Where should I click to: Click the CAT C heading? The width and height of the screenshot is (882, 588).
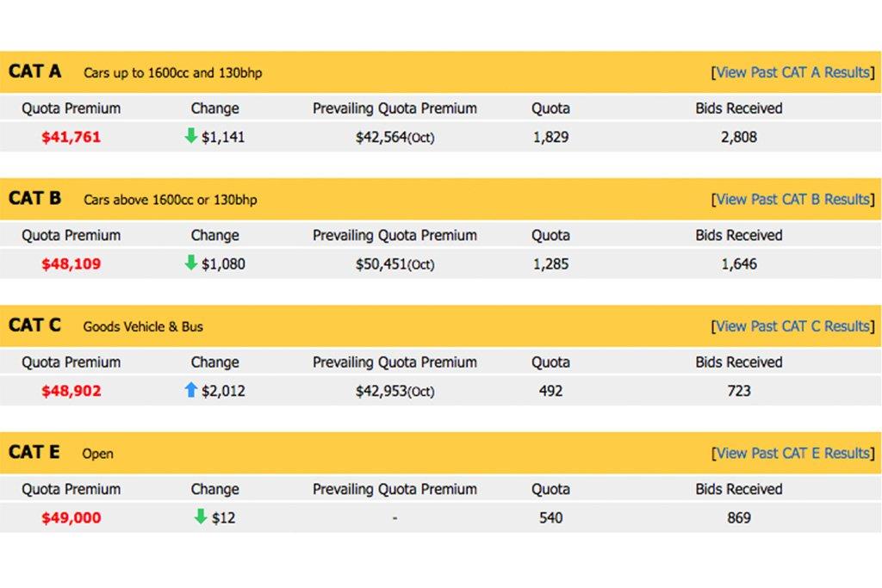(x=34, y=325)
